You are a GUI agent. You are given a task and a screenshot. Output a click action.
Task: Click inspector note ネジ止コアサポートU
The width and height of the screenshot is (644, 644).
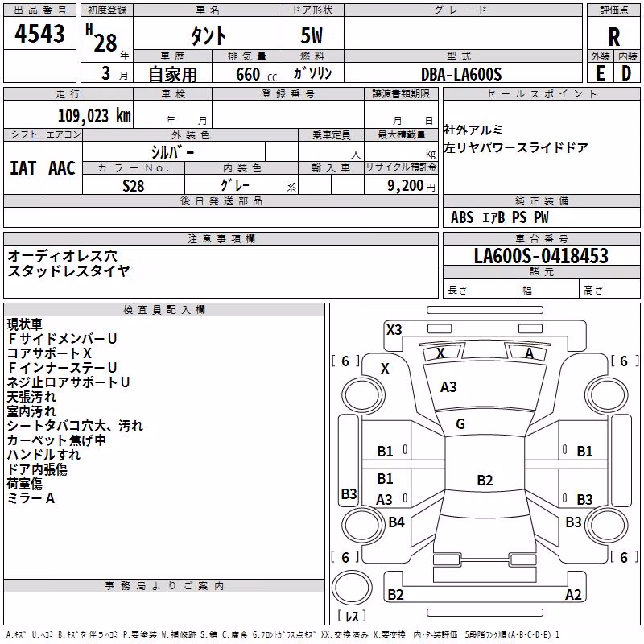pyautogui.click(x=68, y=382)
